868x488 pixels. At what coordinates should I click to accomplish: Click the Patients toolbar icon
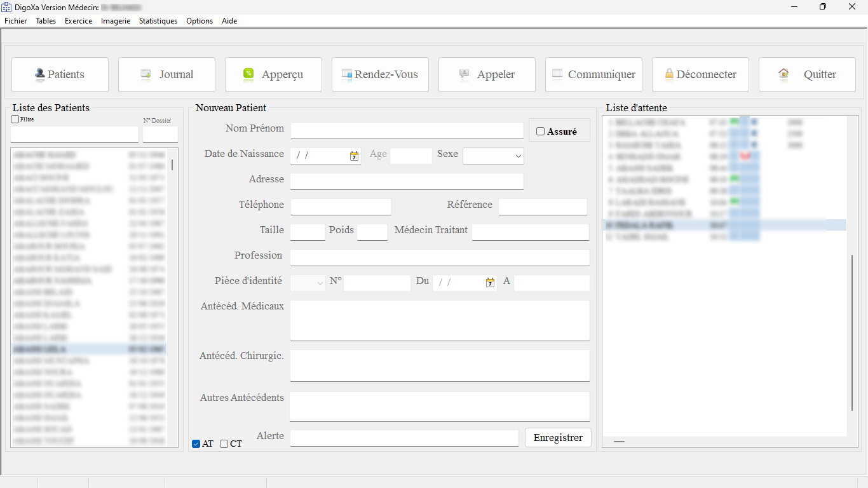pos(39,74)
